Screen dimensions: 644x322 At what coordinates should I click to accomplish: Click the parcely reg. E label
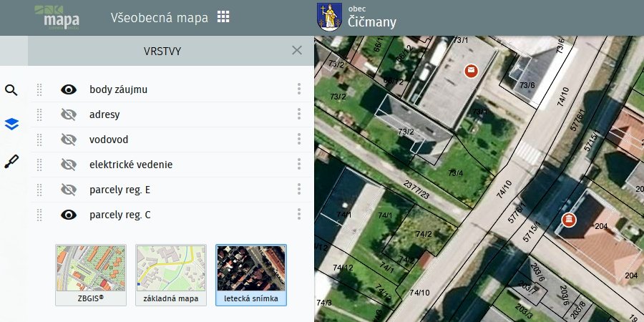[120, 190]
